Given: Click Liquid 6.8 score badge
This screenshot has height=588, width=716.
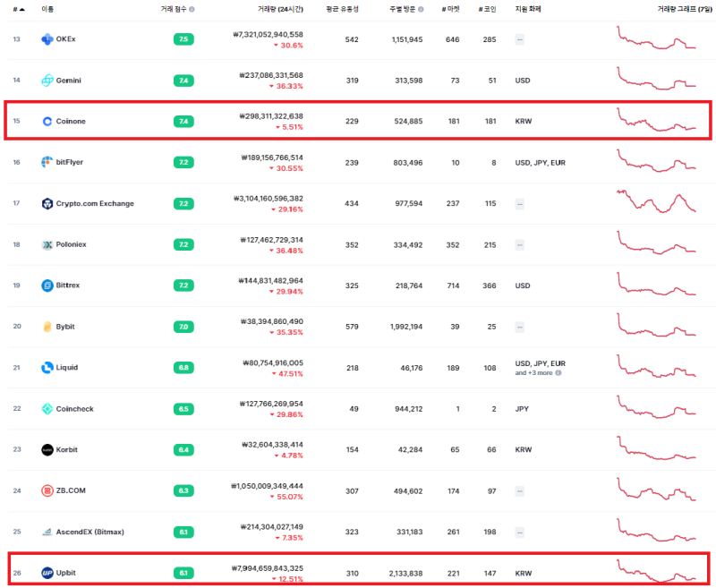Looking at the screenshot, I should (x=183, y=368).
